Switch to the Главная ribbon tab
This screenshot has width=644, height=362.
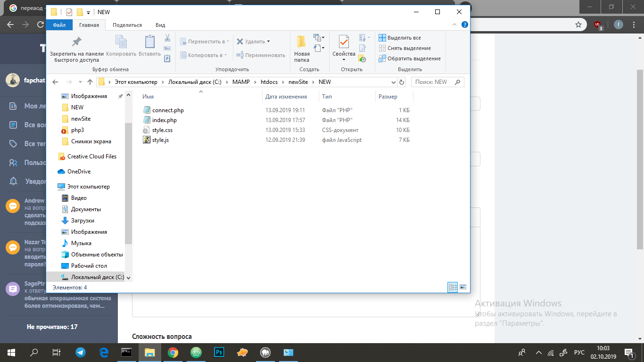[89, 25]
